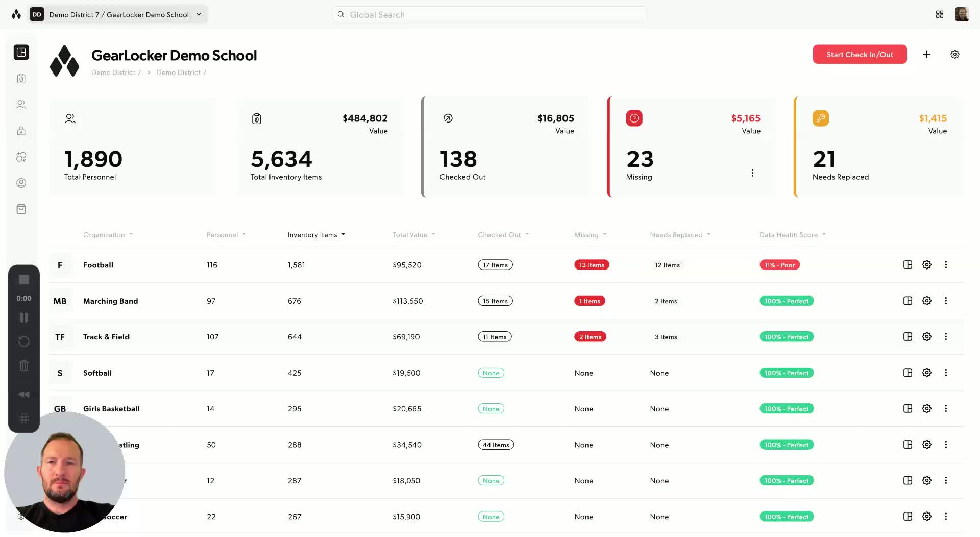
Task: Open the Softball organization
Action: click(x=97, y=373)
